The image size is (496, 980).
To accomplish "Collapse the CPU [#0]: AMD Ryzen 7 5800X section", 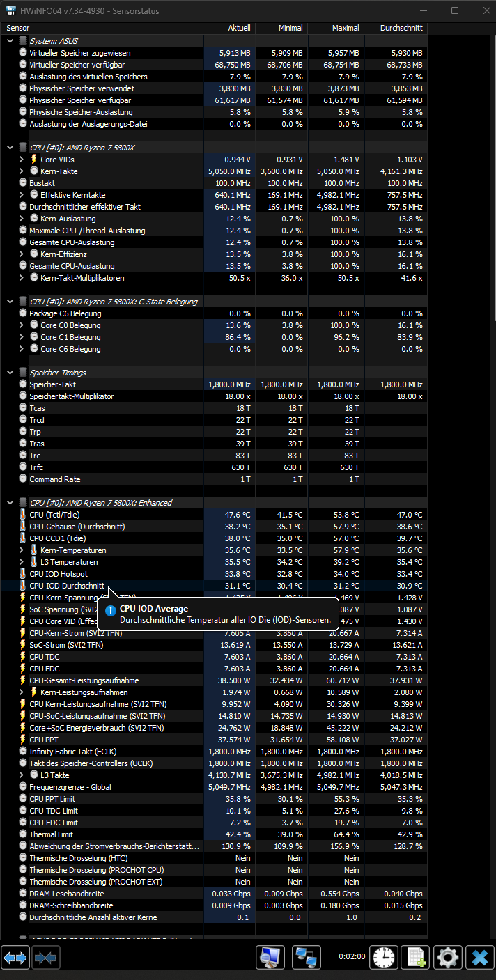I will pos(10,148).
